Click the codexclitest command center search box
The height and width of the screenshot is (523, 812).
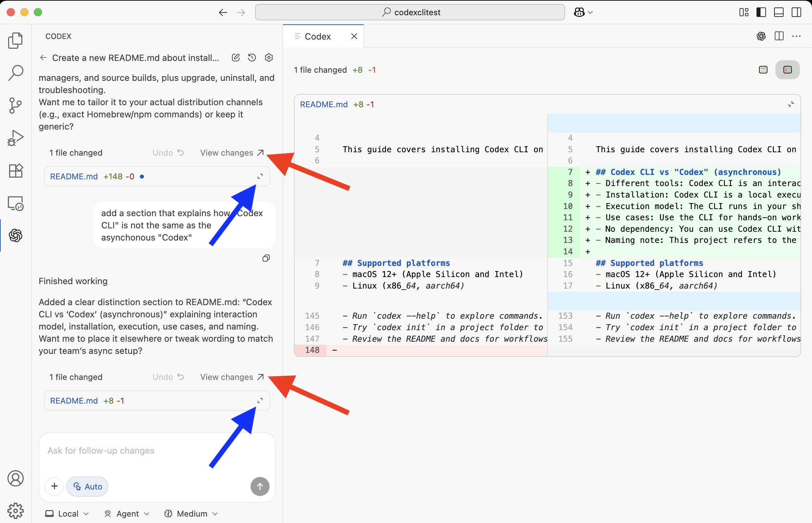click(x=410, y=12)
